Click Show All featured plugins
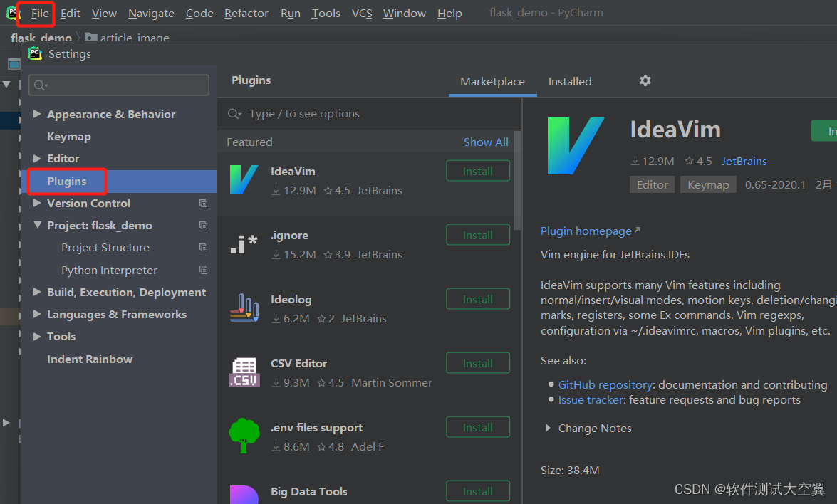 coord(486,142)
